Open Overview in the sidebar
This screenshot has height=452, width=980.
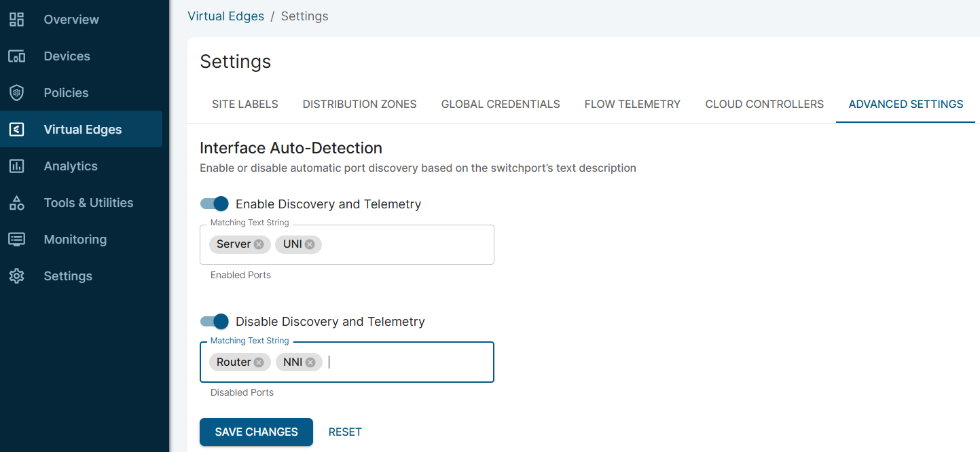click(81, 20)
